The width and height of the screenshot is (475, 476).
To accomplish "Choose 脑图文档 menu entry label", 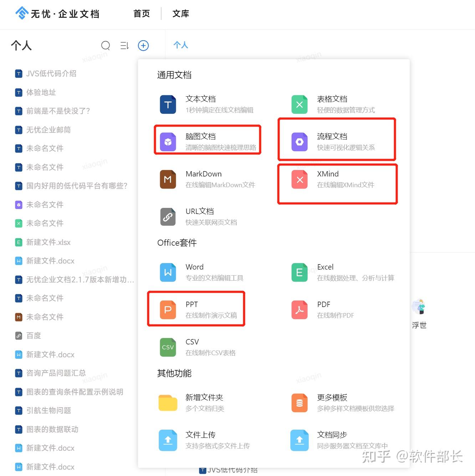I will (201, 136).
